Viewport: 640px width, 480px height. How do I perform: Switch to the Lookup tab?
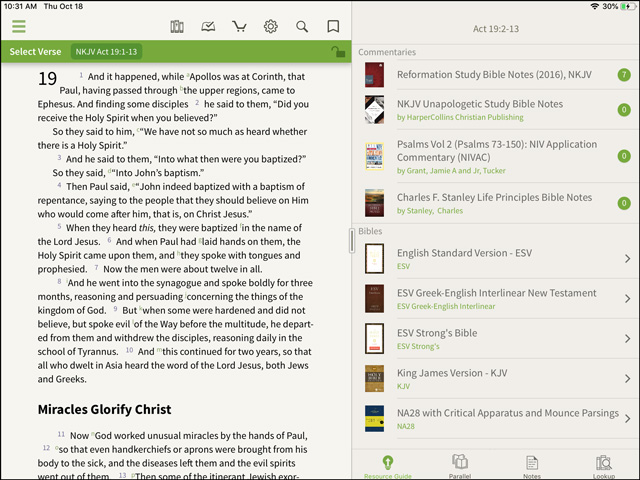coord(604,467)
